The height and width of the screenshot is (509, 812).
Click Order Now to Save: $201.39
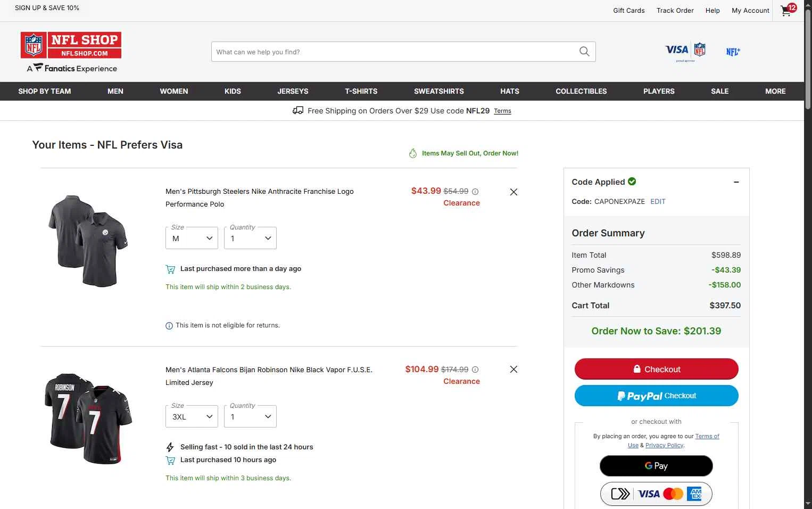click(x=656, y=331)
